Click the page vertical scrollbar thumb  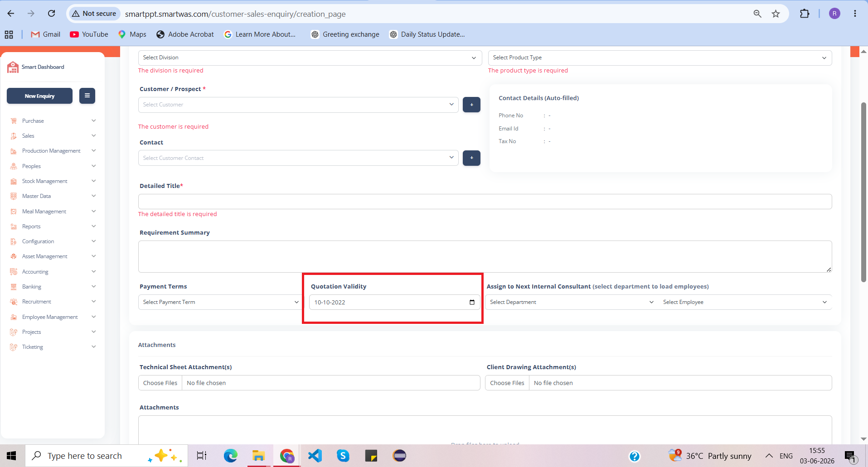tap(863, 193)
